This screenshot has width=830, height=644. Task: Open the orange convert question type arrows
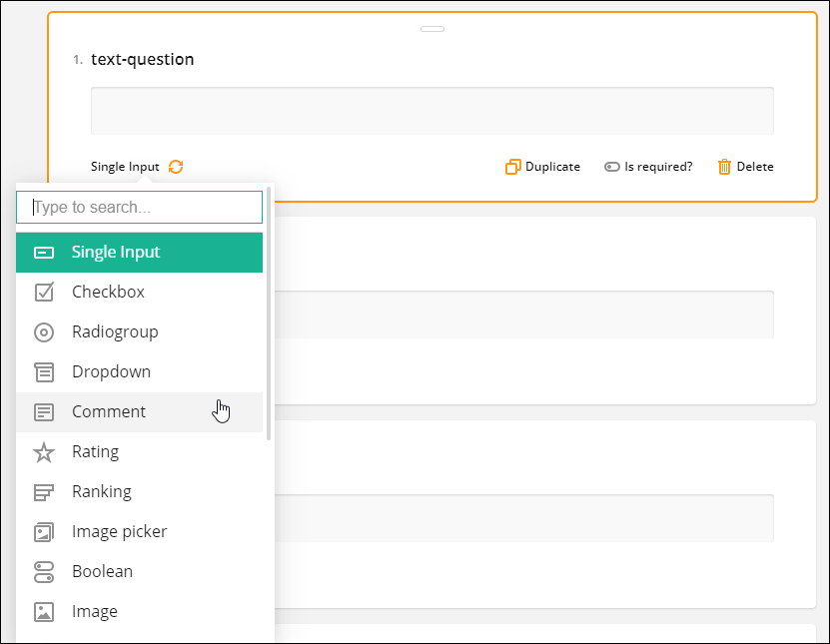(176, 167)
